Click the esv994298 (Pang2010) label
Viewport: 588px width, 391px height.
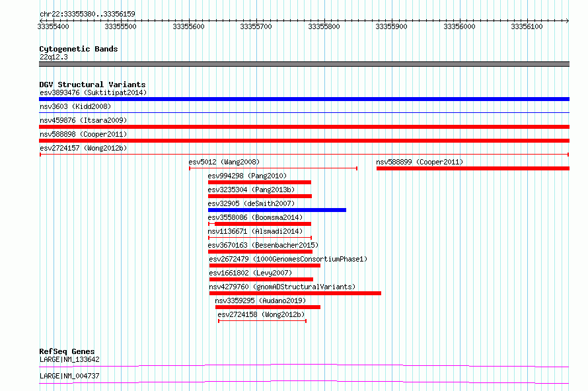(x=247, y=176)
